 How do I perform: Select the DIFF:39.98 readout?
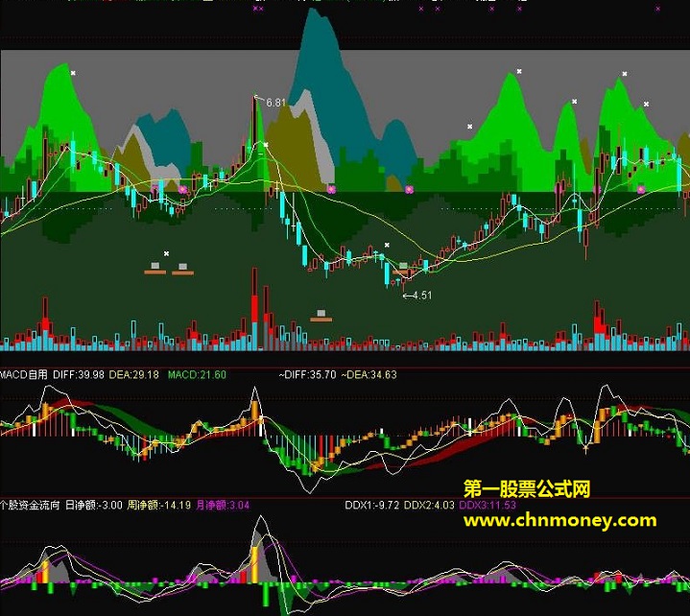[x=79, y=374]
